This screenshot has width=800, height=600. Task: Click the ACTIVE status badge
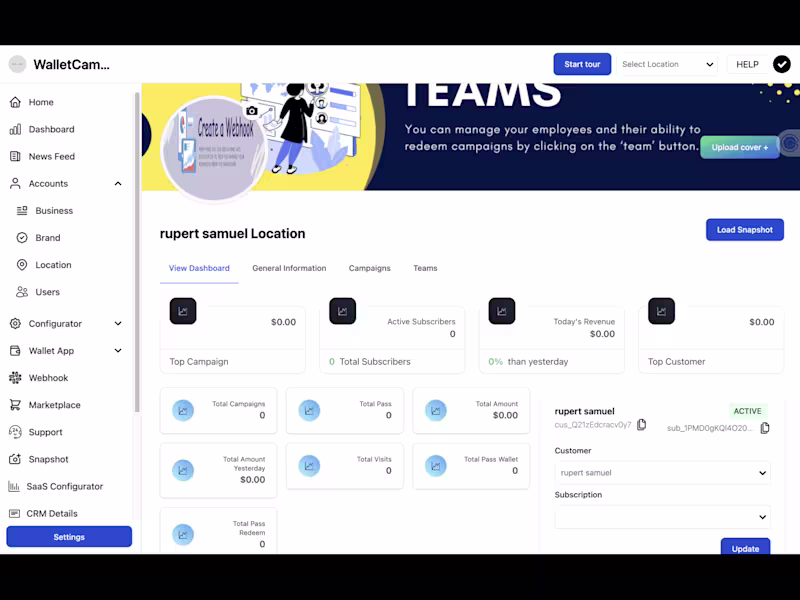pos(747,411)
